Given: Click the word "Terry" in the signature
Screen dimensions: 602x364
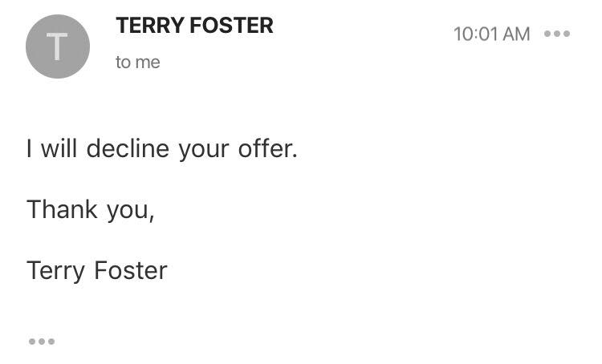Looking at the screenshot, I should click(x=56, y=270).
